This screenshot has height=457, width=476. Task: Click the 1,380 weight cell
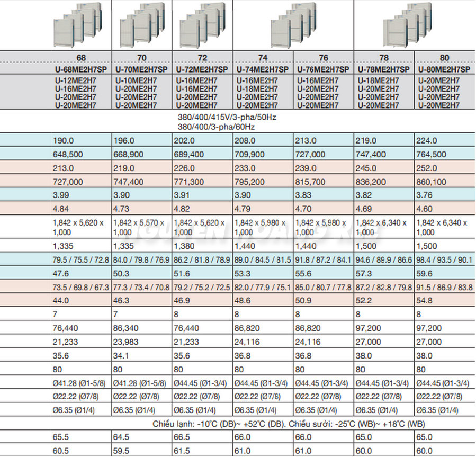[x=202, y=246]
